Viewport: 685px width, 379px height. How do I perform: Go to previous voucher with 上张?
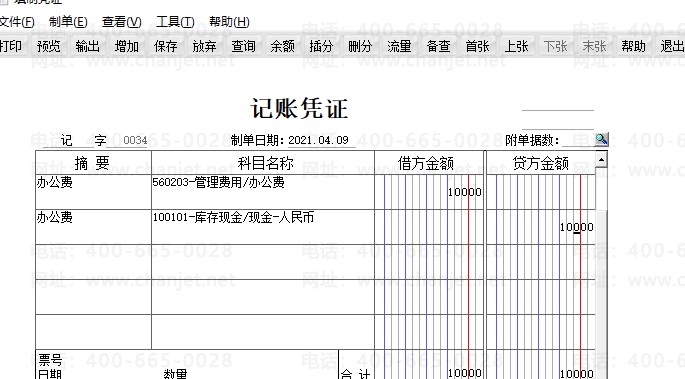(x=516, y=46)
